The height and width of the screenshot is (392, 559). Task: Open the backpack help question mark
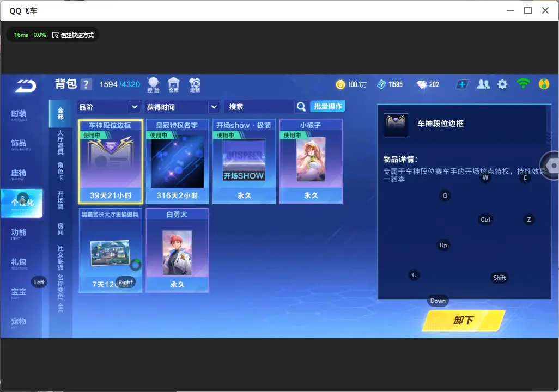pos(86,84)
